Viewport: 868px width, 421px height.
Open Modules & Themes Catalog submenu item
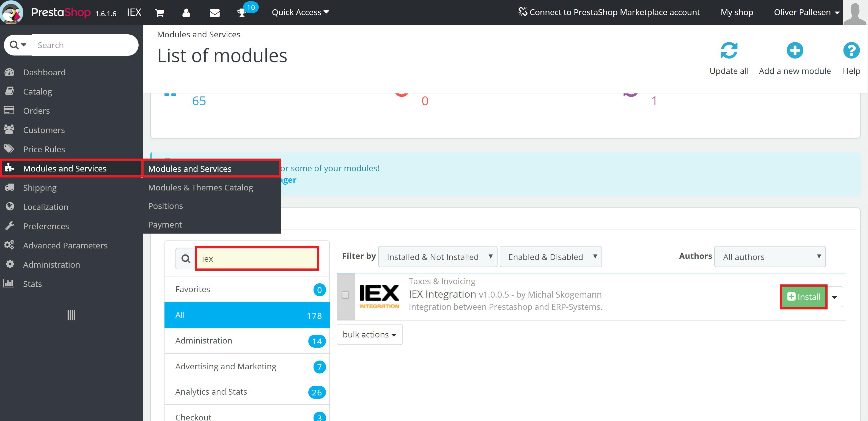(212, 188)
